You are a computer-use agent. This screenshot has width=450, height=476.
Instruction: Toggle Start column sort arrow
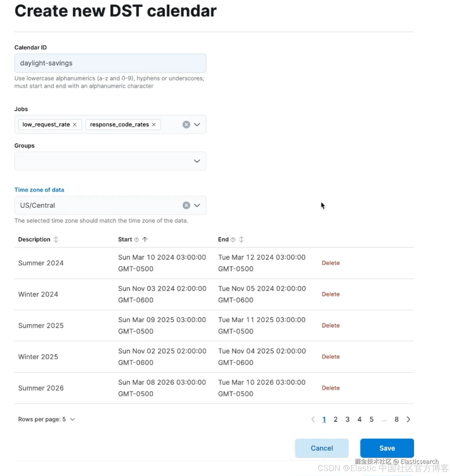(x=145, y=240)
